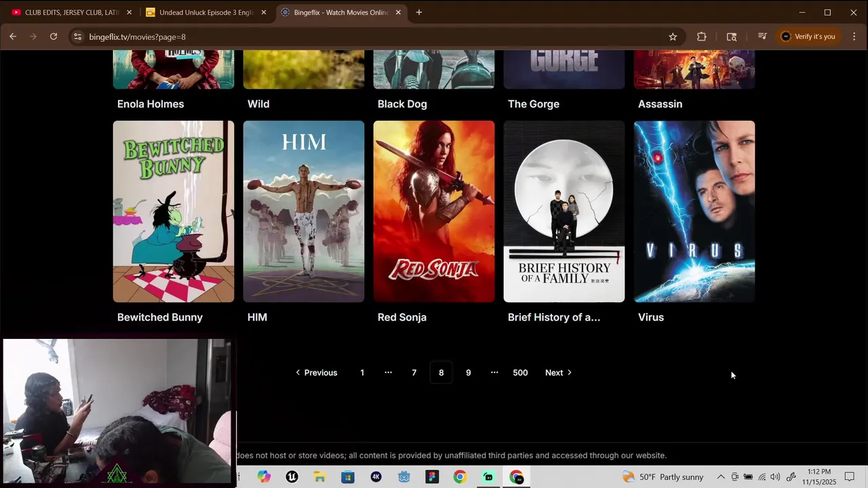Open File Explorer from the taskbar
Viewport: 868px width, 488px height.
coord(319,477)
